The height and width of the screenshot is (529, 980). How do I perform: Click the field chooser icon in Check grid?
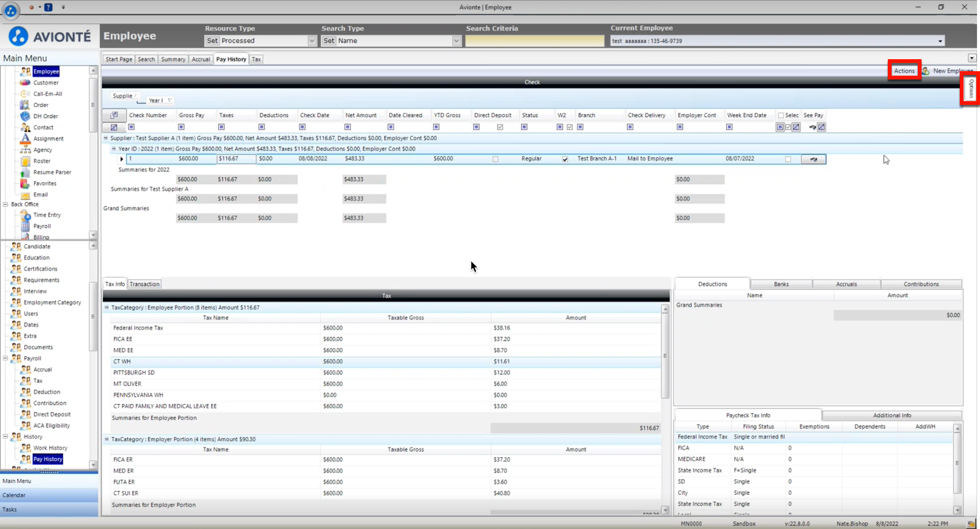[114, 115]
